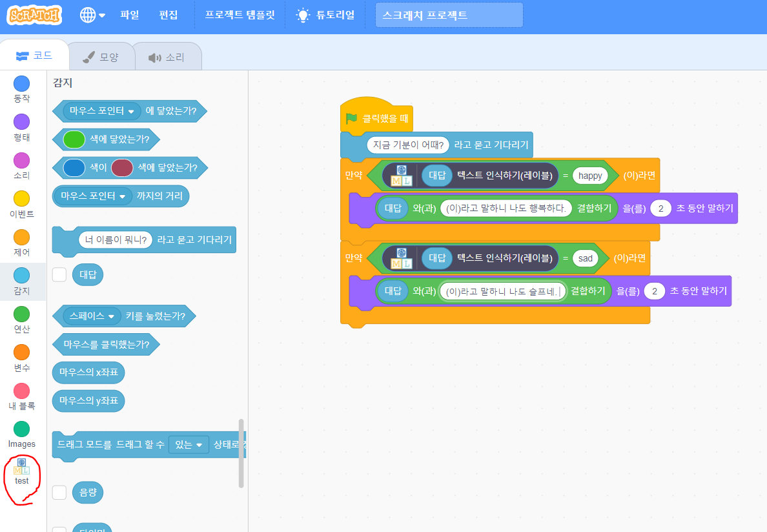The width and height of the screenshot is (767, 532).
Task: Open the globe language menu
Action: coord(92,15)
